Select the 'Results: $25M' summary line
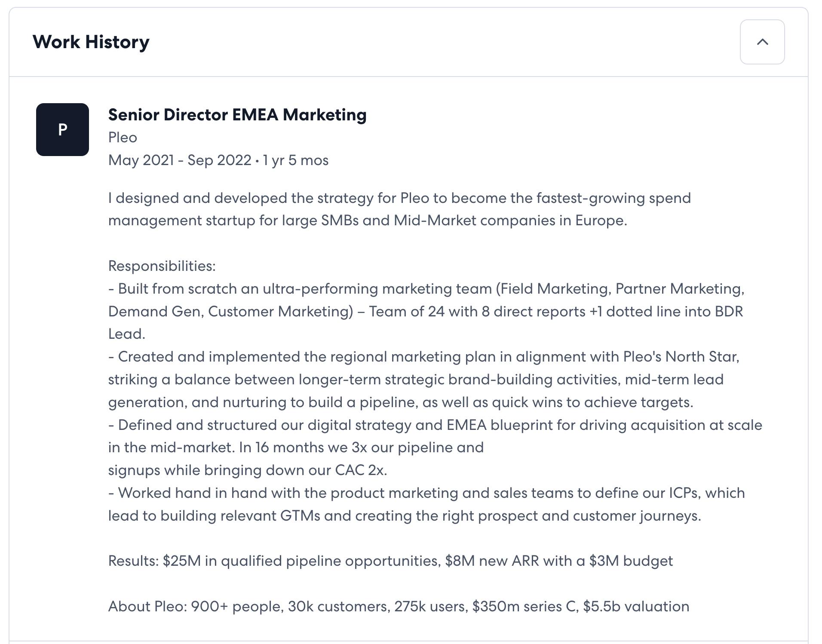Screen dimensions: 822x644 tap(390, 561)
